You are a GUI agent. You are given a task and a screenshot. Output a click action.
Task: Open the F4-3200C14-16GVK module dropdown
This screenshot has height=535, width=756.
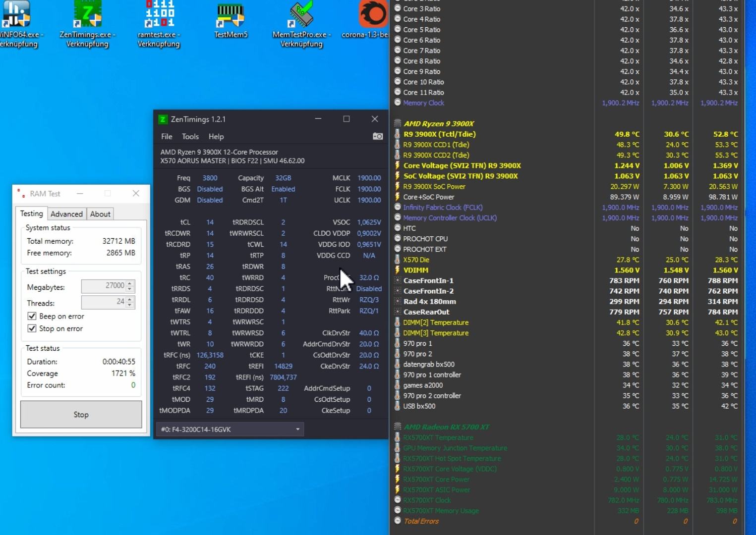pos(230,429)
